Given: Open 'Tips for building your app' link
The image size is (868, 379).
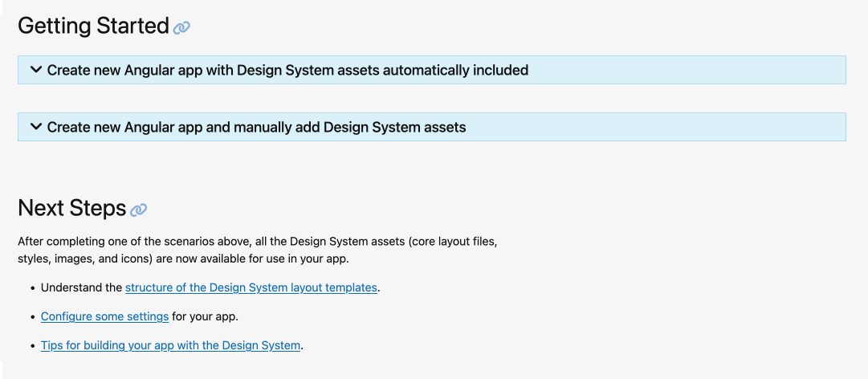Looking at the screenshot, I should pos(170,345).
